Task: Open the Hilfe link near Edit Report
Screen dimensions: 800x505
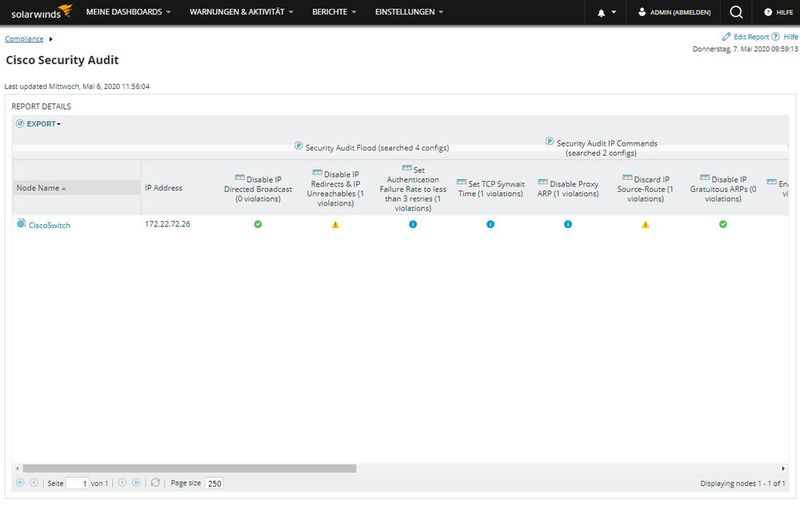Action: point(790,37)
